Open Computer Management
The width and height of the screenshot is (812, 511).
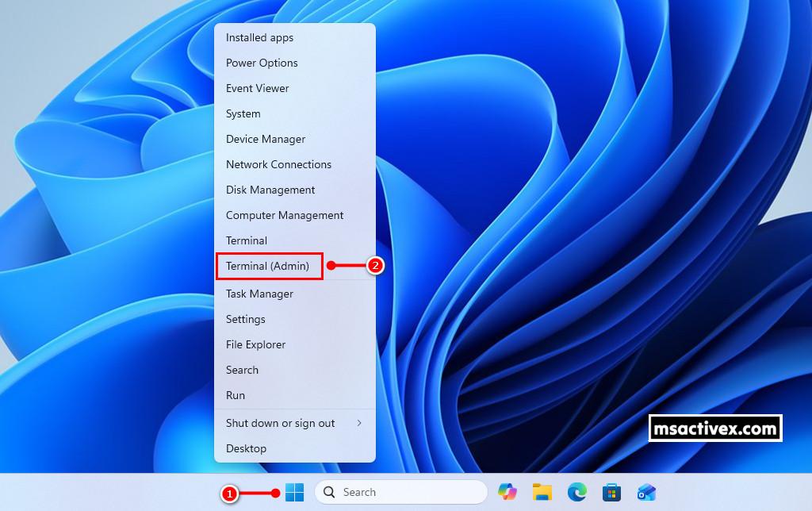click(285, 215)
